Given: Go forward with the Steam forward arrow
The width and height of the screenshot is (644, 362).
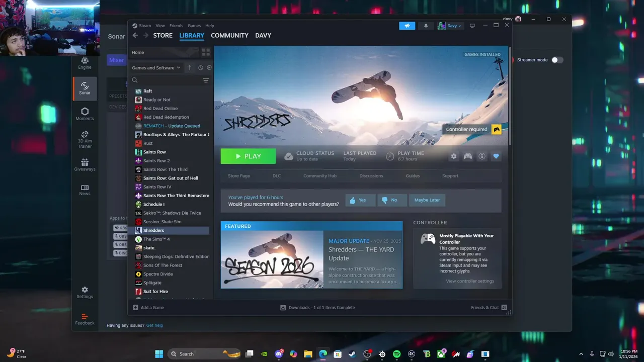Looking at the screenshot, I should pos(146,35).
